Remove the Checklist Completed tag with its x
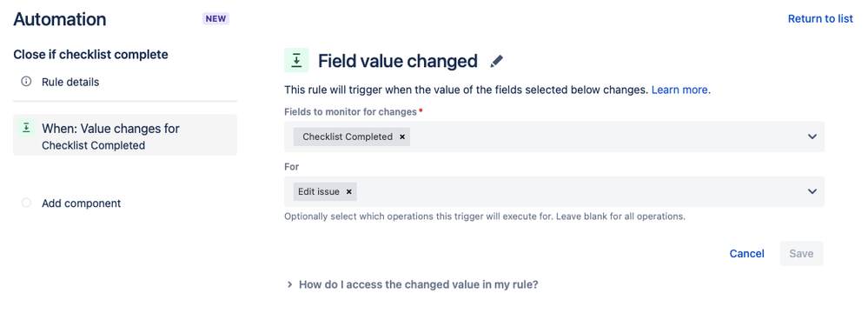This screenshot has height=320, width=868. (x=402, y=137)
